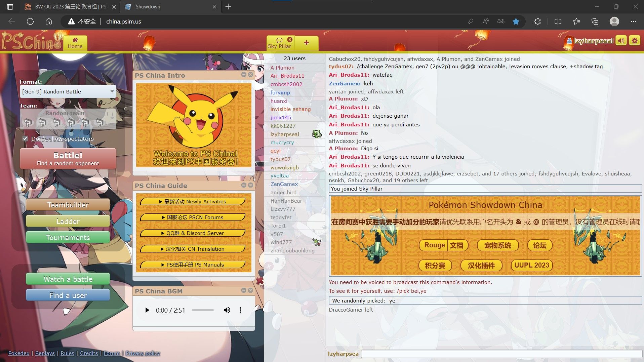Click the sound volume speaker icon in header

click(x=621, y=41)
